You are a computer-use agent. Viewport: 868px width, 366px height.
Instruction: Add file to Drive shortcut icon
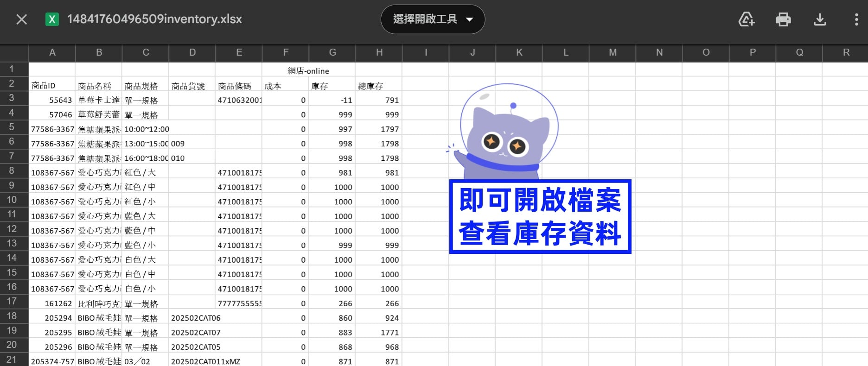tap(746, 19)
